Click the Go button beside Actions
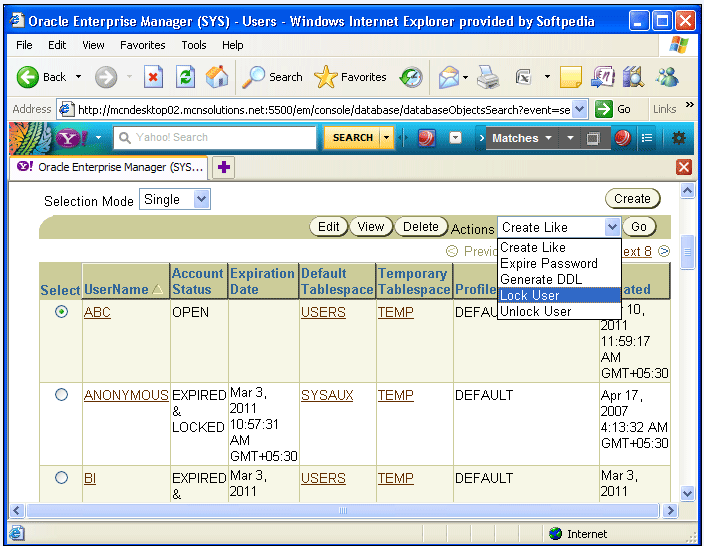The height and width of the screenshot is (546, 704). 638,227
